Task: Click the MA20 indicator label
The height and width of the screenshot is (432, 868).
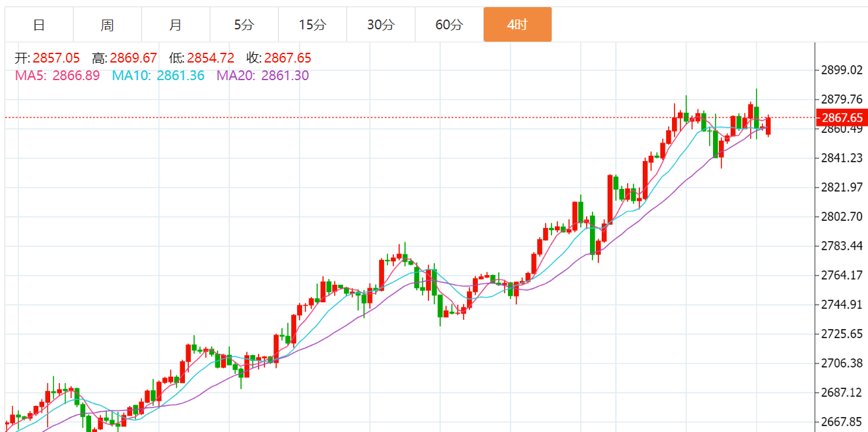Action: click(x=262, y=76)
